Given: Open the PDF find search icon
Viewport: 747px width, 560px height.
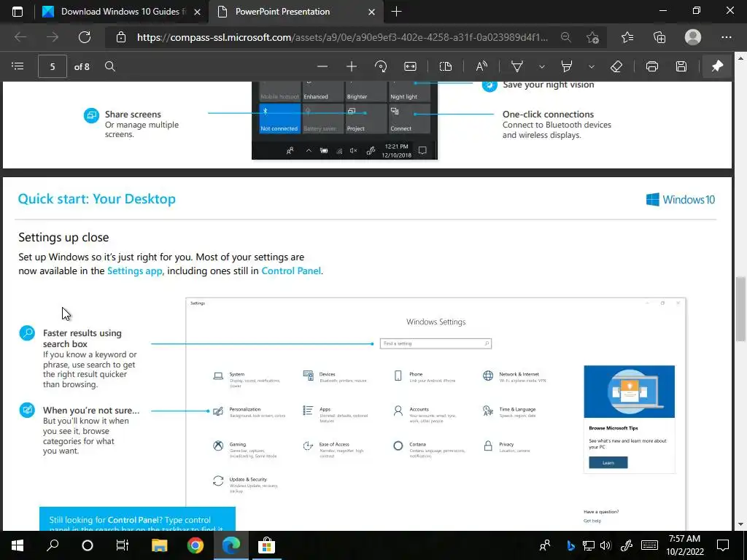Looking at the screenshot, I should [110, 66].
